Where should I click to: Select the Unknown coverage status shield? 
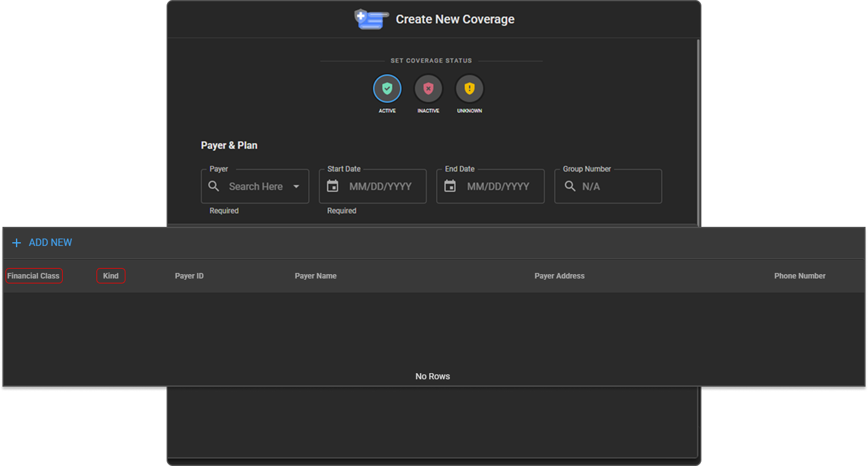click(x=470, y=89)
